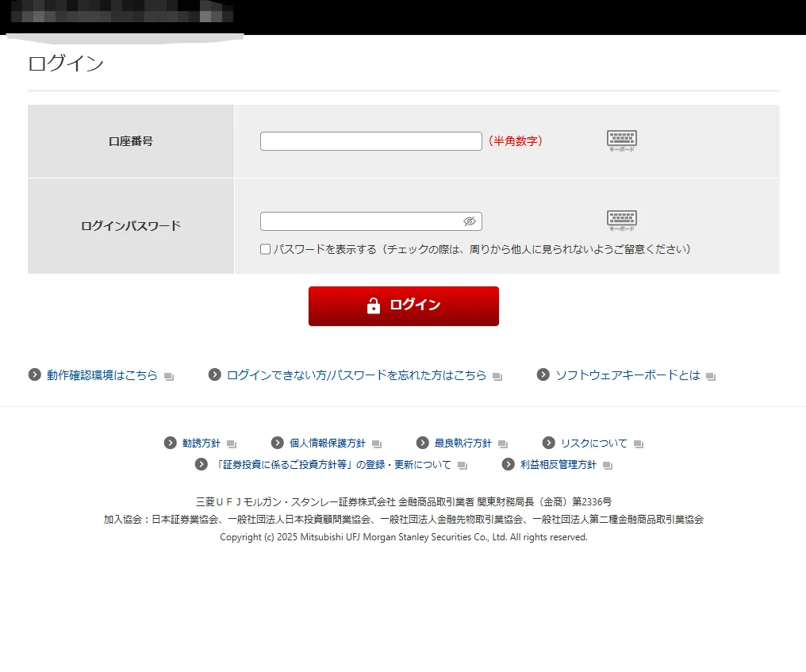806x672 pixels.
Task: Toggle the eye icon in the password field
Action: (471, 221)
